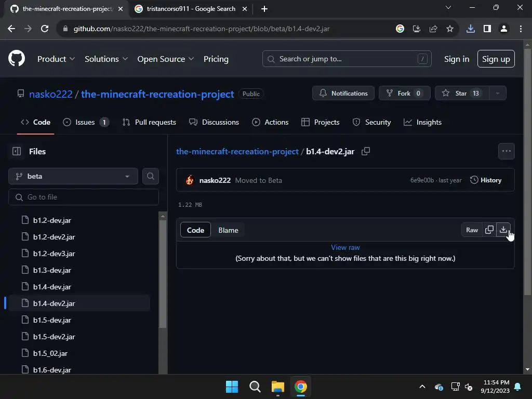Open the Windows Start menu
532x399 pixels.
click(x=232, y=387)
